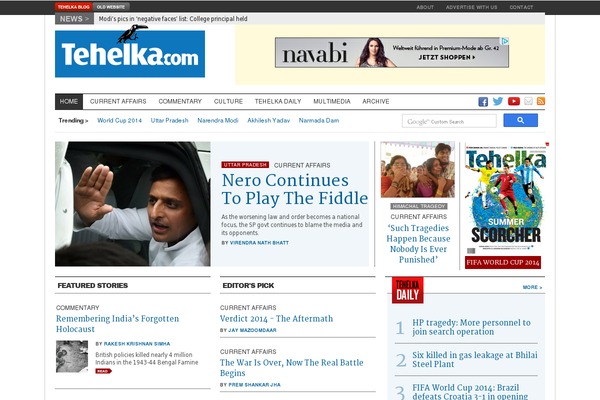Click the Himachal Tragedy photo thumbnail
600x400 pixels.
tap(418, 170)
